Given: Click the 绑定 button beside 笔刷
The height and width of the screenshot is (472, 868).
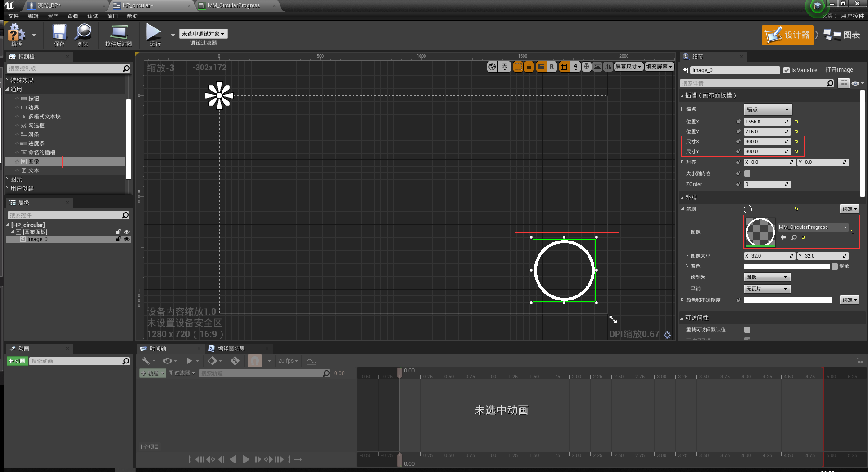Looking at the screenshot, I should tap(850, 209).
